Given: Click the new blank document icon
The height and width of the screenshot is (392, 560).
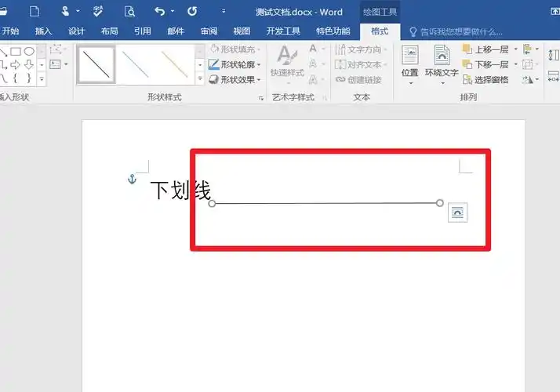Looking at the screenshot, I should coord(35,12).
